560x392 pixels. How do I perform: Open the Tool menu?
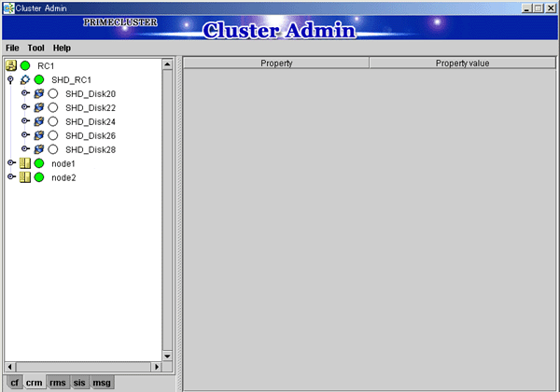[36, 48]
